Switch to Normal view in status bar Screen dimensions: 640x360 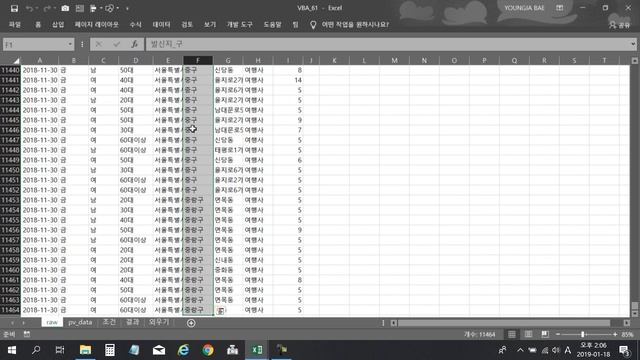click(x=511, y=334)
